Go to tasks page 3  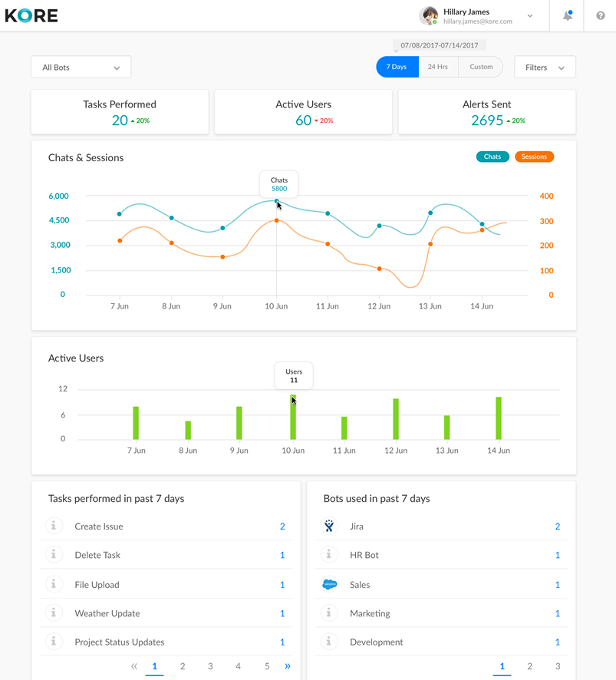[x=210, y=666]
